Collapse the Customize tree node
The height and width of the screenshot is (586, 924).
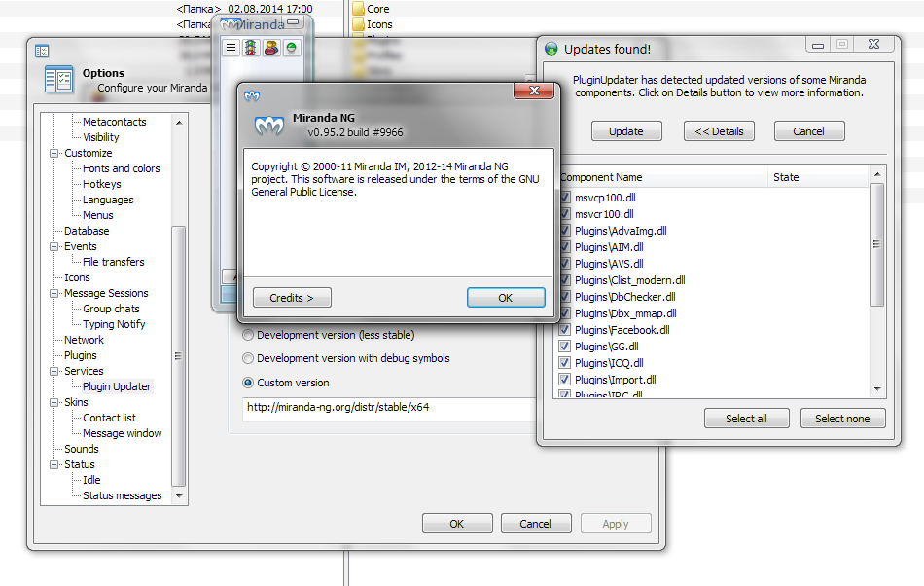coord(54,153)
